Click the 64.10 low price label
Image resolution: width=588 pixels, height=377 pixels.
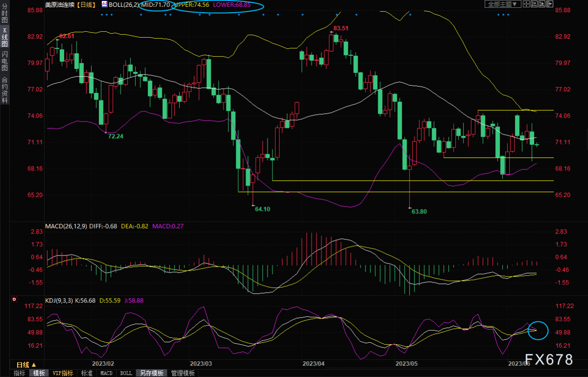point(263,209)
